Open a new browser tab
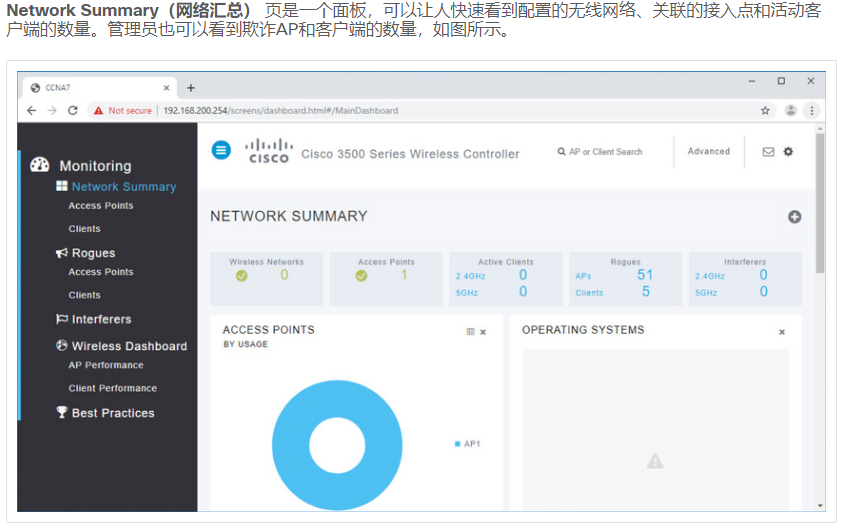The image size is (842, 525). point(191,88)
